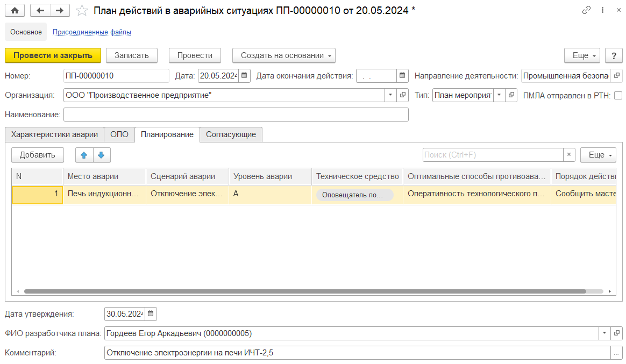Go forward using the right arrow
The height and width of the screenshot is (364, 626).
pos(60,11)
